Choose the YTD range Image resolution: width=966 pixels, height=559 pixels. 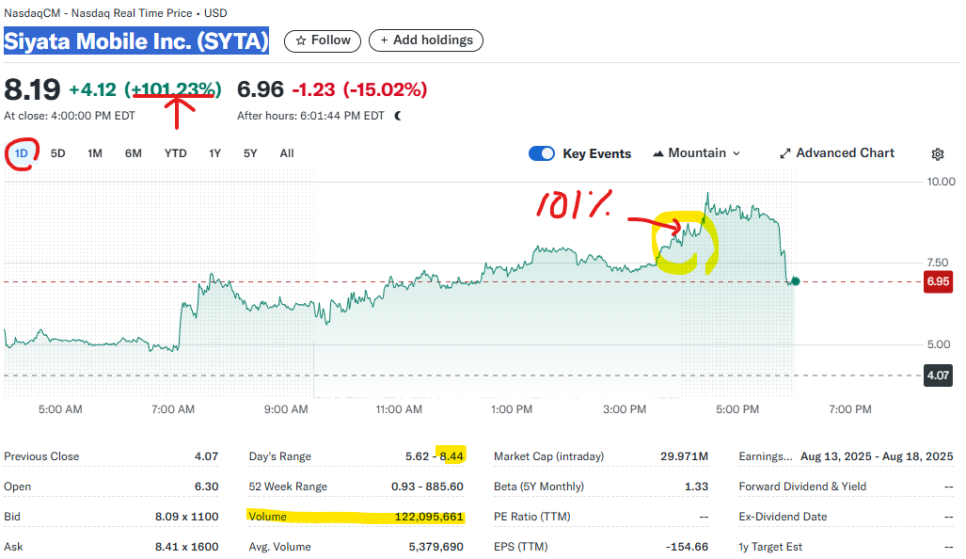(176, 153)
